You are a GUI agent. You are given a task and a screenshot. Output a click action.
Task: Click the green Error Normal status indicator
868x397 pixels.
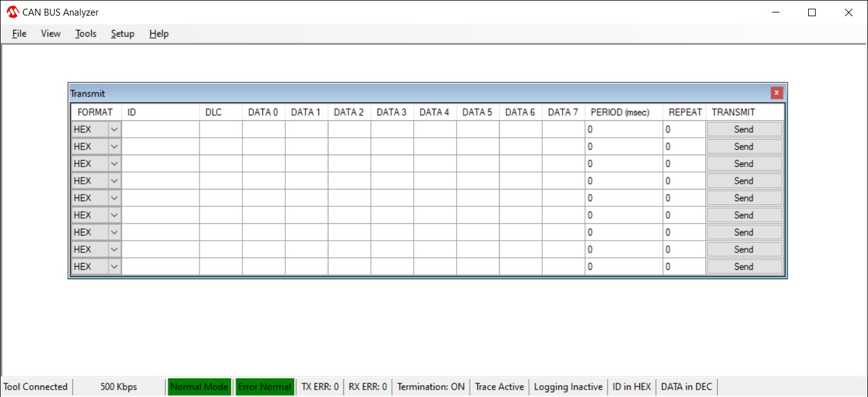[x=265, y=387]
